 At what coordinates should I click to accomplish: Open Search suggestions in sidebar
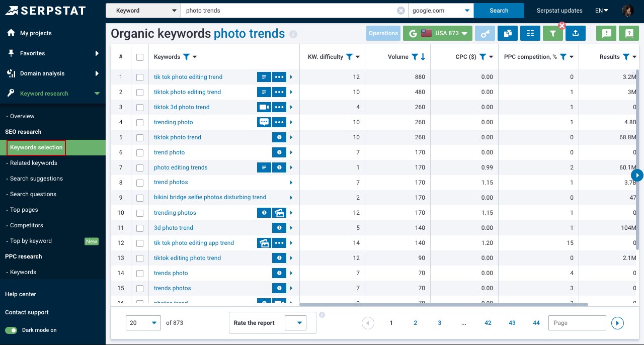click(x=36, y=179)
